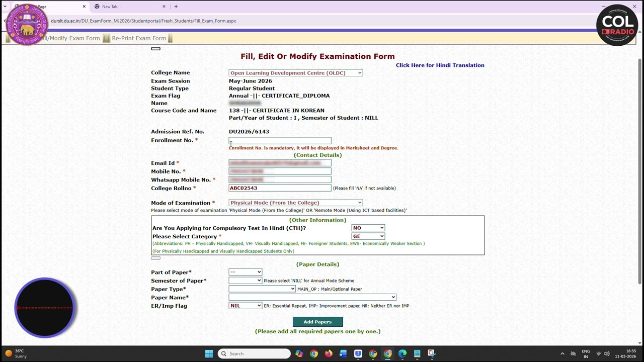The image size is (644, 362).
Task: Click the text Regular Student
Action: pyautogui.click(x=252, y=88)
